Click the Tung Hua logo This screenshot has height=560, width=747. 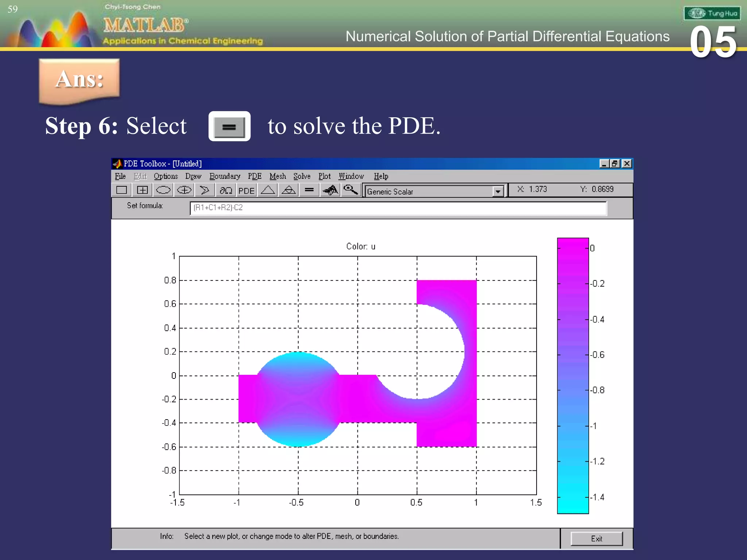(x=712, y=13)
